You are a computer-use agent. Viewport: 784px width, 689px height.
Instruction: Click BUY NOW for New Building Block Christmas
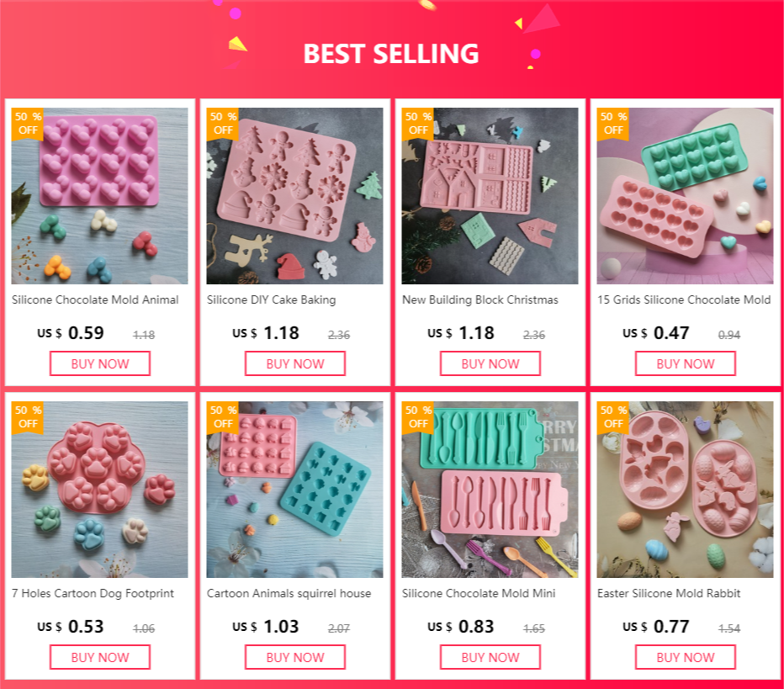490,363
